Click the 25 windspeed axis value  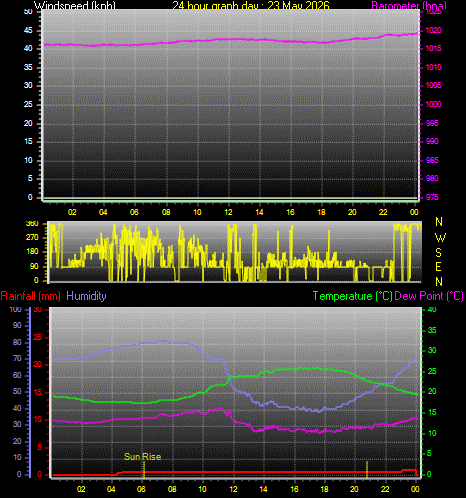click(28, 104)
